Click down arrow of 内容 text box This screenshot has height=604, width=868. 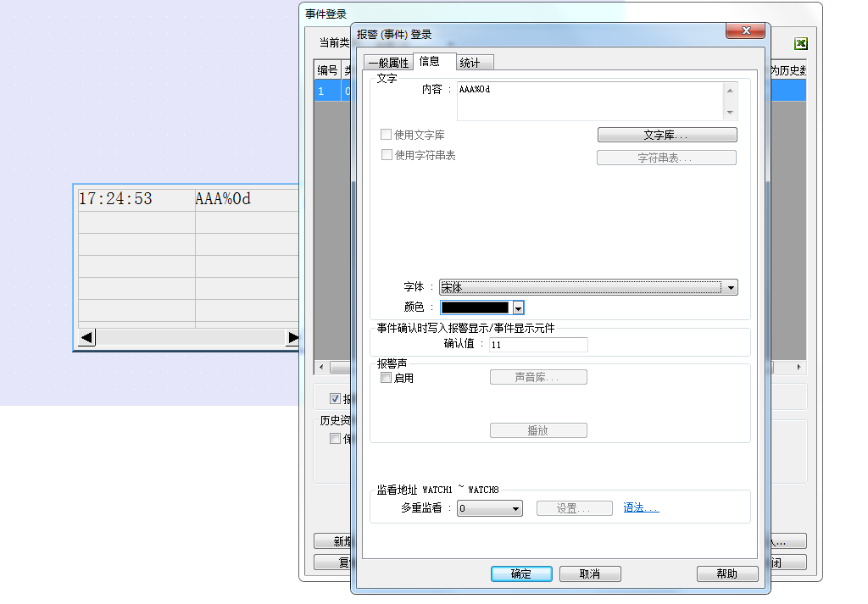729,112
